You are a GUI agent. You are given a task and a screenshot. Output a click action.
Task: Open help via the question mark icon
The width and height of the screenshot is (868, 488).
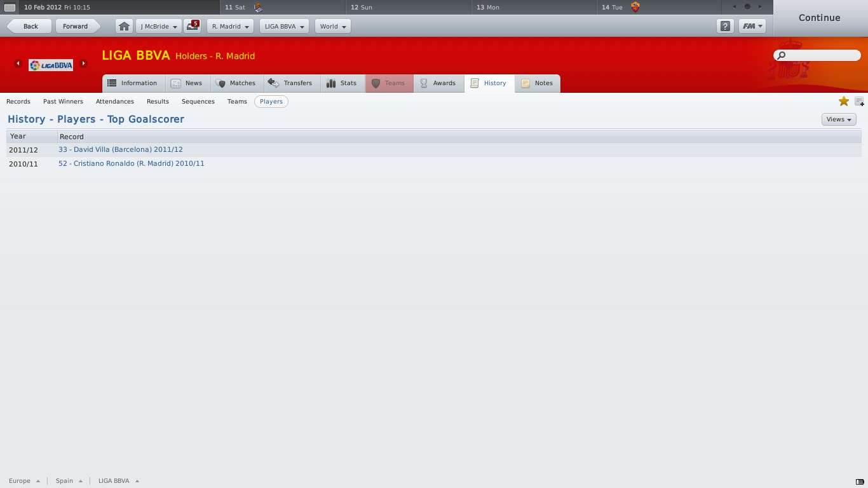pyautogui.click(x=725, y=26)
